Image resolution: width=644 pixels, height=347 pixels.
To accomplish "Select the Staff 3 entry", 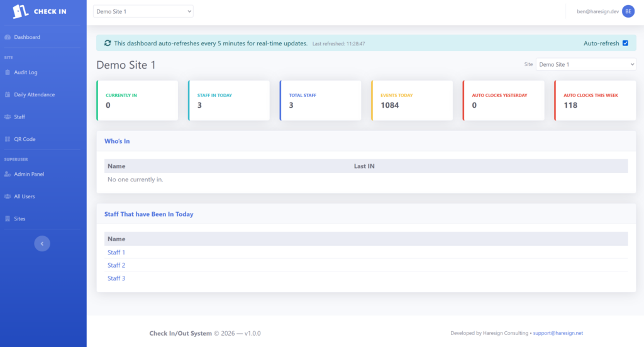I will (x=116, y=278).
